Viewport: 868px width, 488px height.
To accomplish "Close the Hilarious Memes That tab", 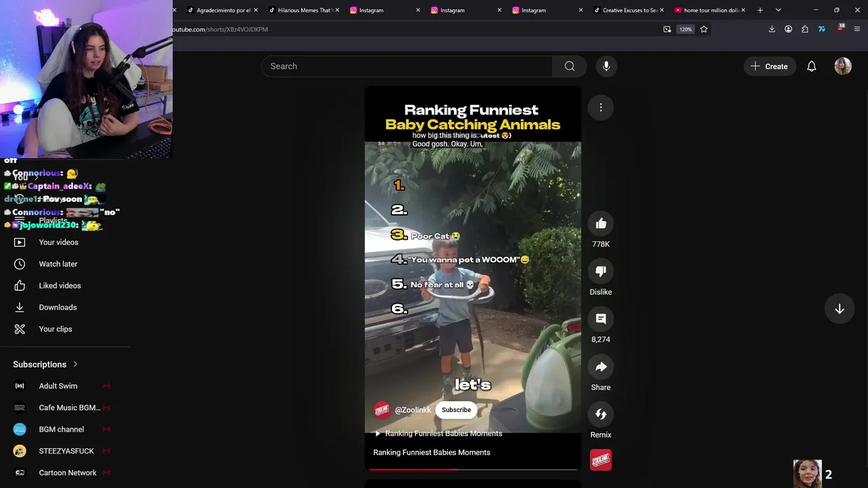I will (337, 10).
